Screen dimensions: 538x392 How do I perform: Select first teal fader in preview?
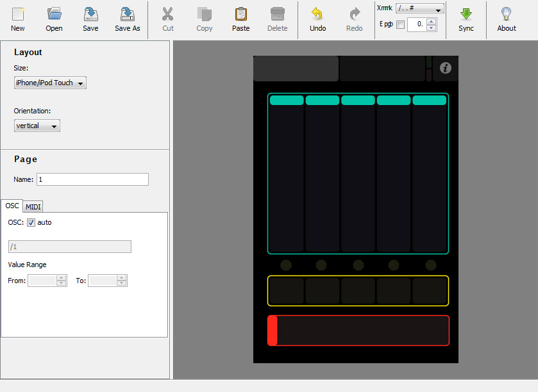point(286,173)
